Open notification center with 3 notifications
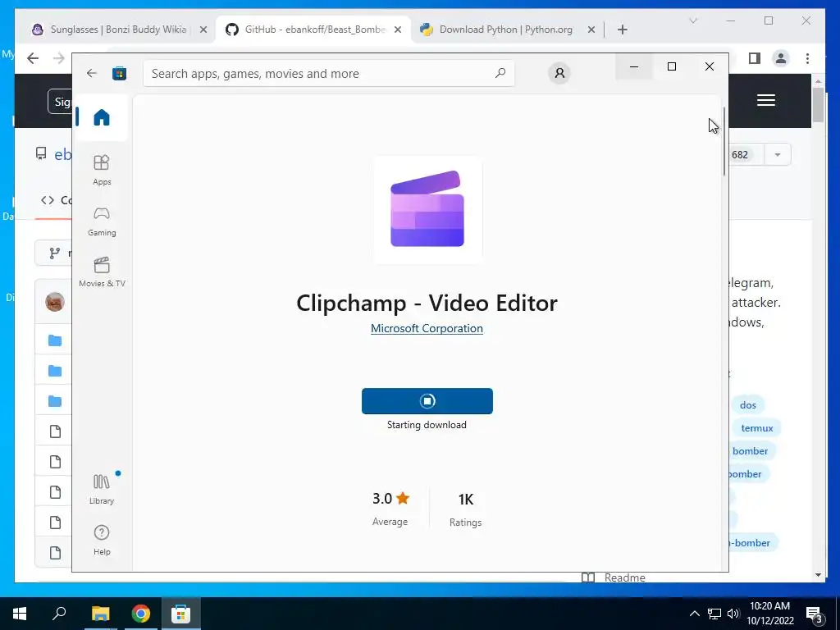The image size is (840, 630). click(x=815, y=615)
